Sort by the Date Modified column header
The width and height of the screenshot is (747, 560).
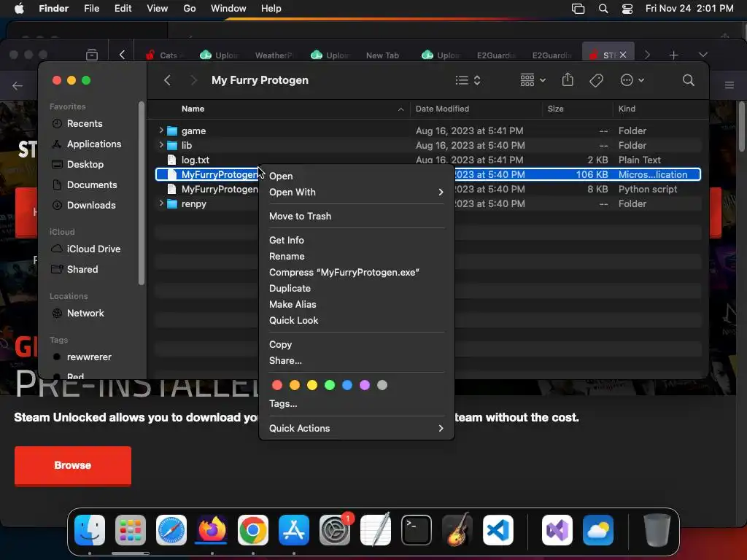[442, 109]
